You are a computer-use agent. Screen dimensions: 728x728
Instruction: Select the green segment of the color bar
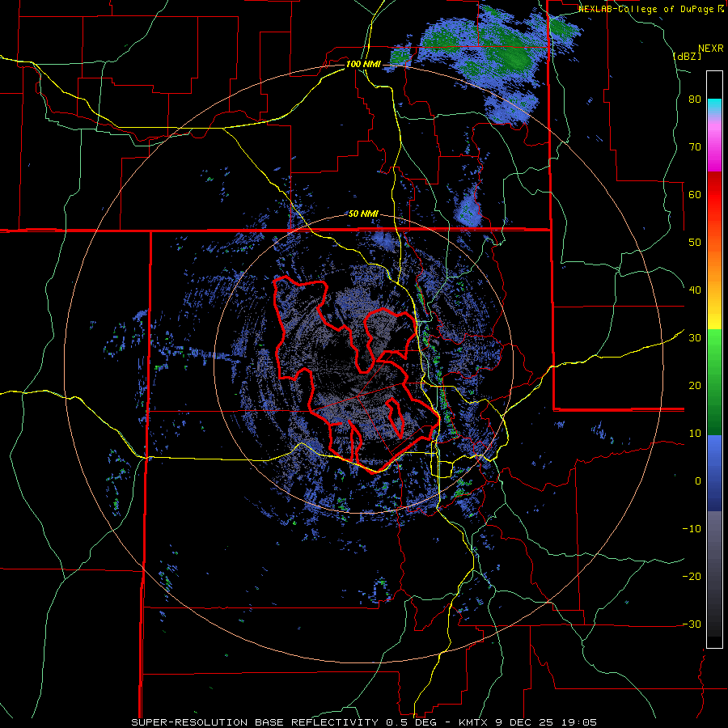(x=714, y=382)
